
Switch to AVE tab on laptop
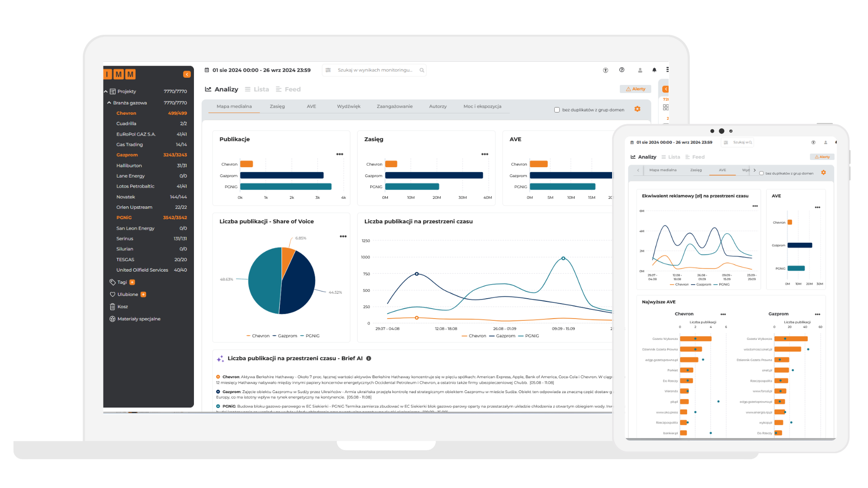(311, 107)
